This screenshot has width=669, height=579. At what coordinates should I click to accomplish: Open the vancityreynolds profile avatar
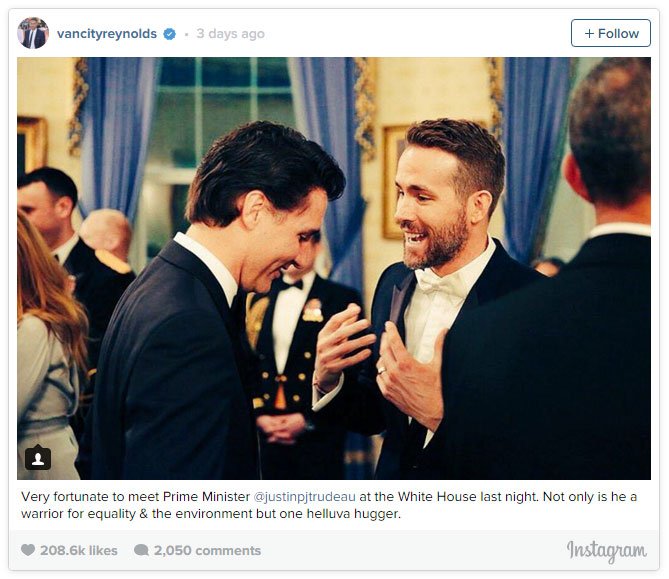(x=33, y=33)
